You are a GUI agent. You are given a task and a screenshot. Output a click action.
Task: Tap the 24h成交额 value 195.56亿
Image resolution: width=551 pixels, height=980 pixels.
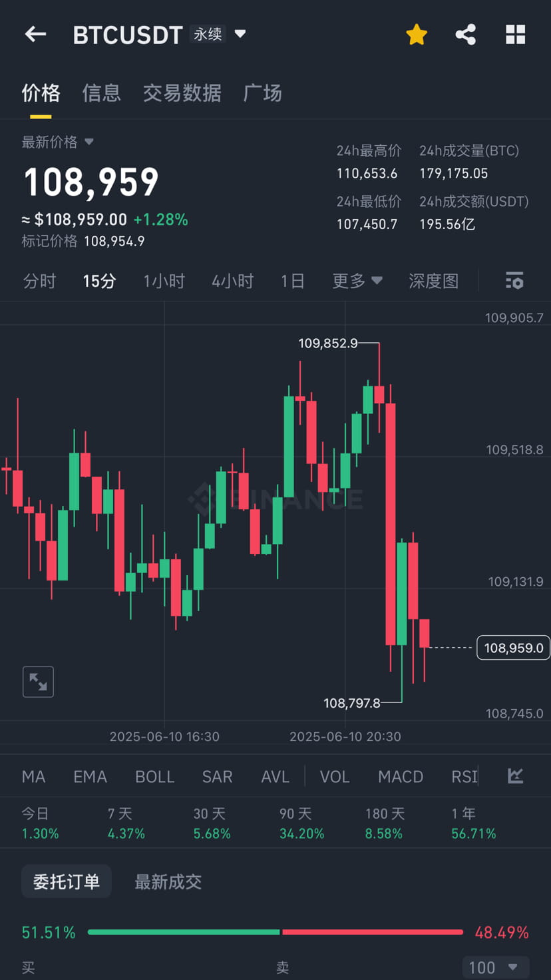pos(447,224)
